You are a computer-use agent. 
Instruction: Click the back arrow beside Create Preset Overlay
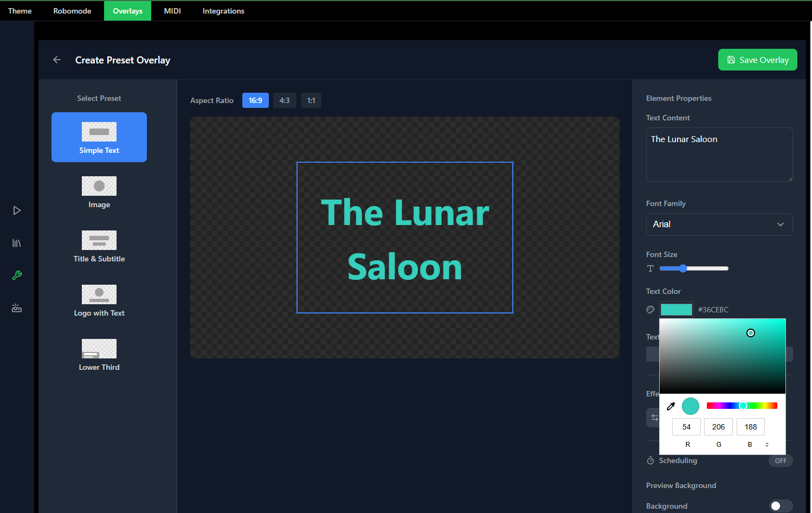[57, 60]
